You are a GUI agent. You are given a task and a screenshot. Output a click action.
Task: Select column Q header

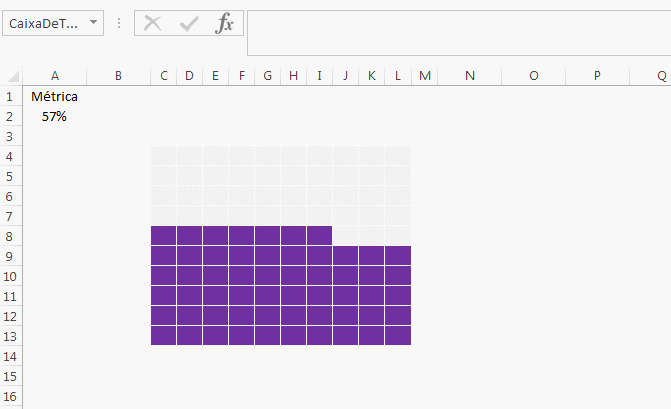661,76
